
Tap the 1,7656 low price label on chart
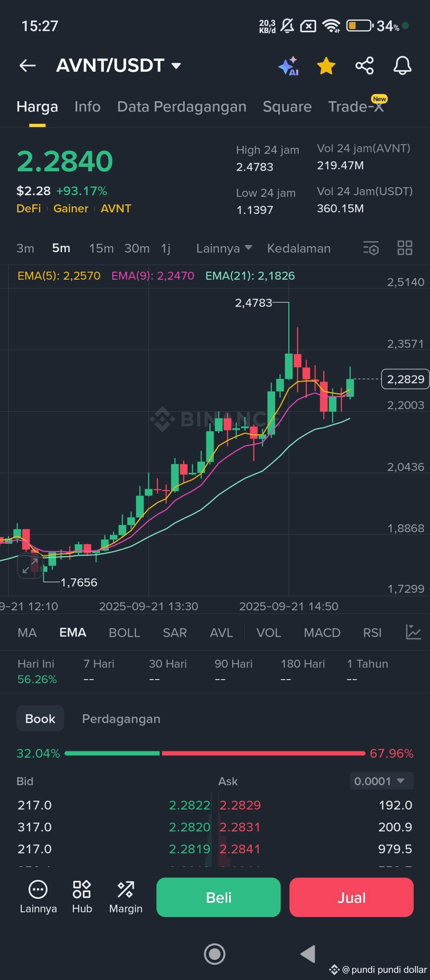coord(79,582)
